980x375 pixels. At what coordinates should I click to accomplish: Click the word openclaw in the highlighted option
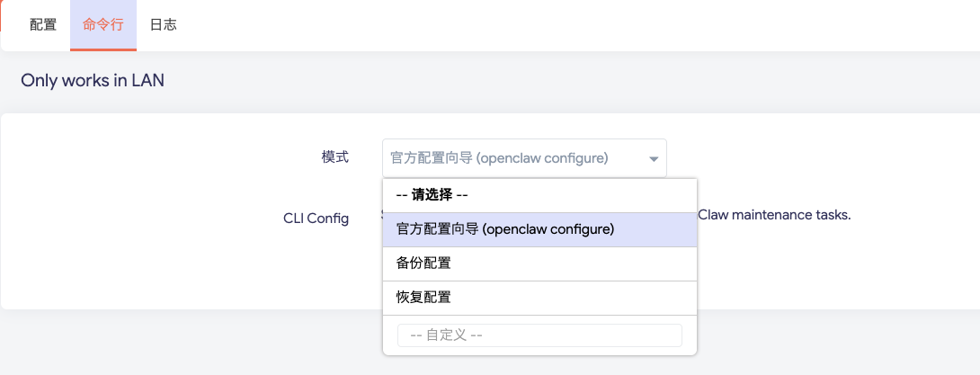coord(519,229)
